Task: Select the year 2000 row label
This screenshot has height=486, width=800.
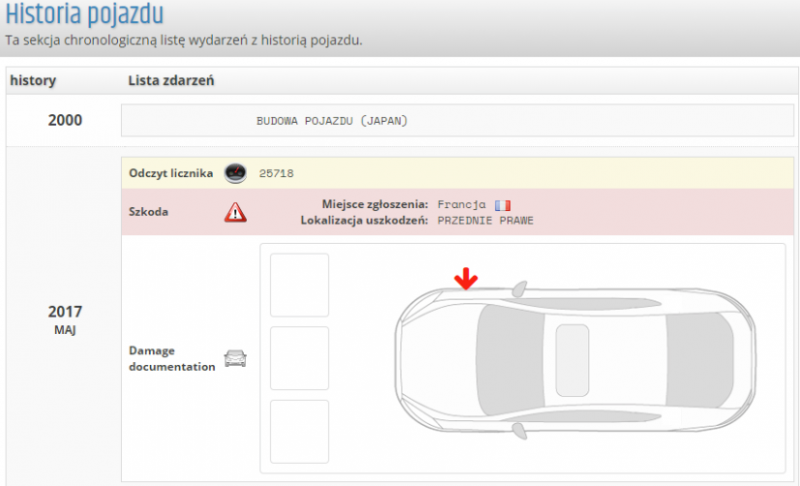Action: (65, 121)
